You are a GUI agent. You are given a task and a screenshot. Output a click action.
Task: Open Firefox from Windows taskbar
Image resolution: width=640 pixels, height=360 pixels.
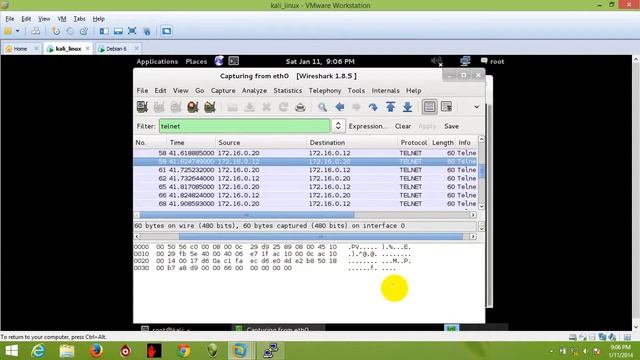pos(96,351)
